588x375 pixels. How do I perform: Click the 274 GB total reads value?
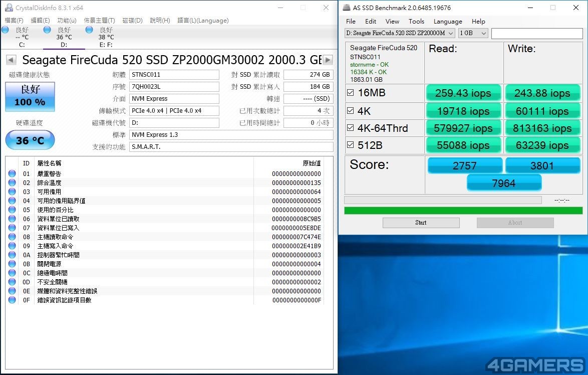click(309, 75)
